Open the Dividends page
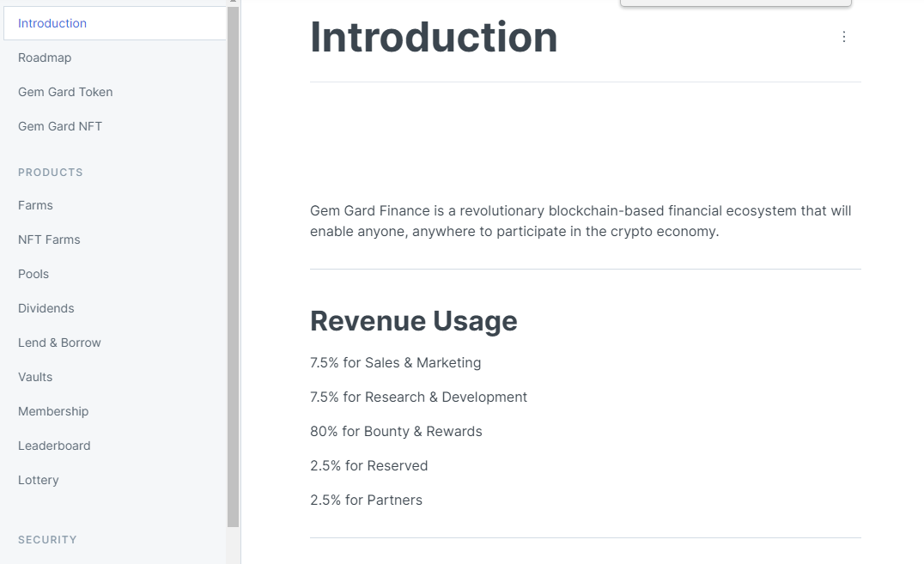 tap(46, 308)
